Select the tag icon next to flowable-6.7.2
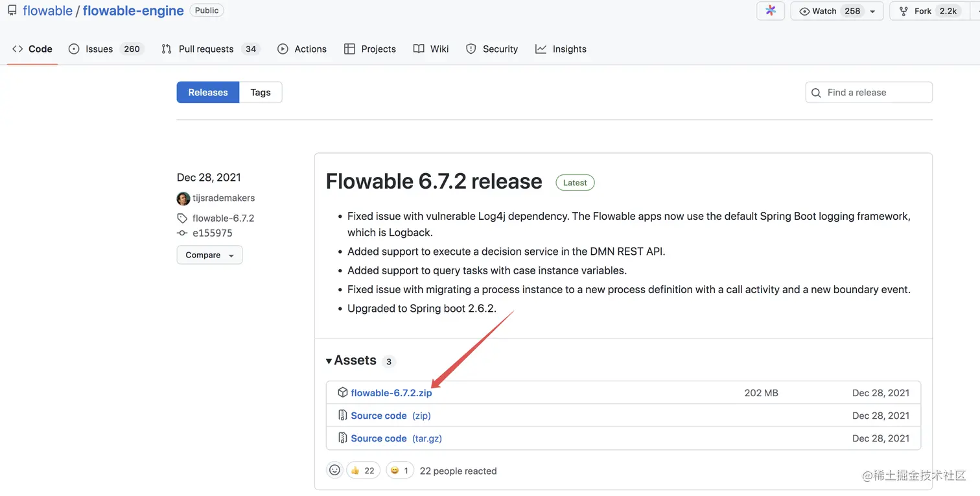The height and width of the screenshot is (496, 980). pos(182,218)
